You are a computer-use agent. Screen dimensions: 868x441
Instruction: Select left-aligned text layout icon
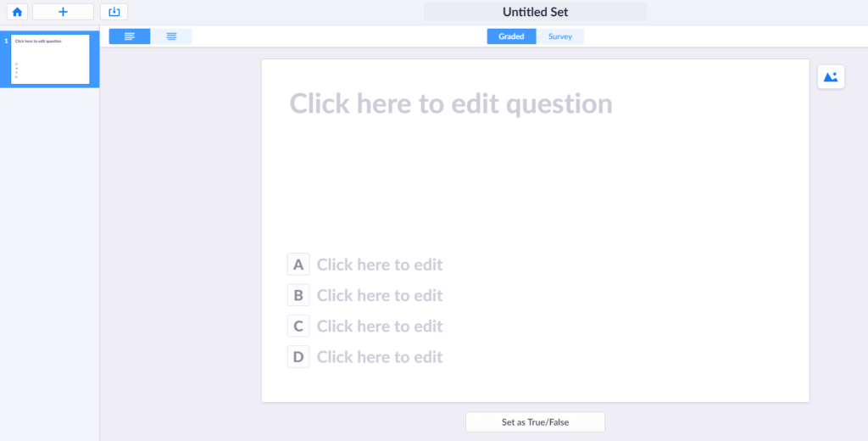point(130,36)
